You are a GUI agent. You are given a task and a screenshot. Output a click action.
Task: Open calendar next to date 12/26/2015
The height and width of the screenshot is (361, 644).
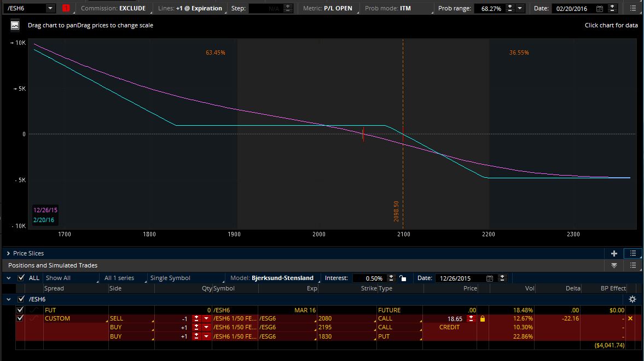[490, 278]
